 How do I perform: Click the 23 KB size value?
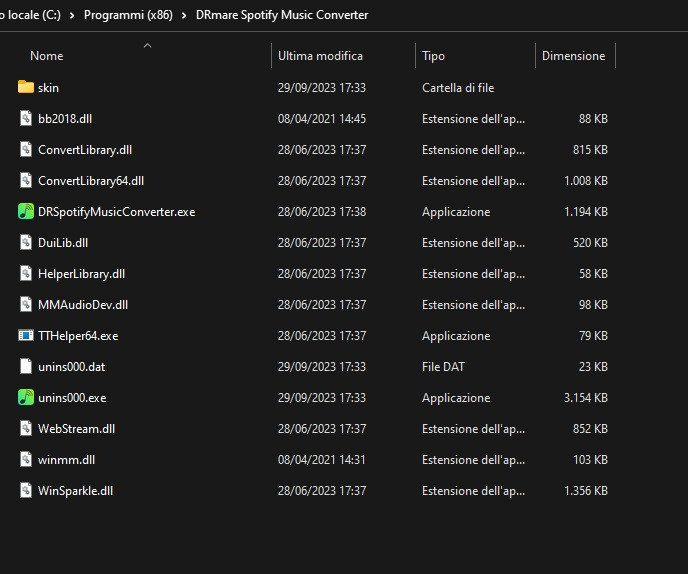click(593, 366)
